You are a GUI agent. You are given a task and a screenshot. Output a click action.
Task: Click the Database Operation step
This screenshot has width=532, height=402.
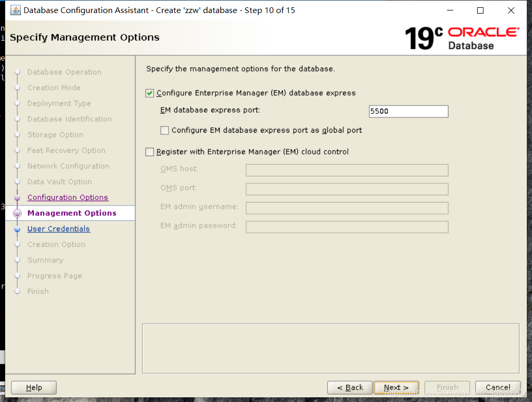pyautogui.click(x=65, y=72)
